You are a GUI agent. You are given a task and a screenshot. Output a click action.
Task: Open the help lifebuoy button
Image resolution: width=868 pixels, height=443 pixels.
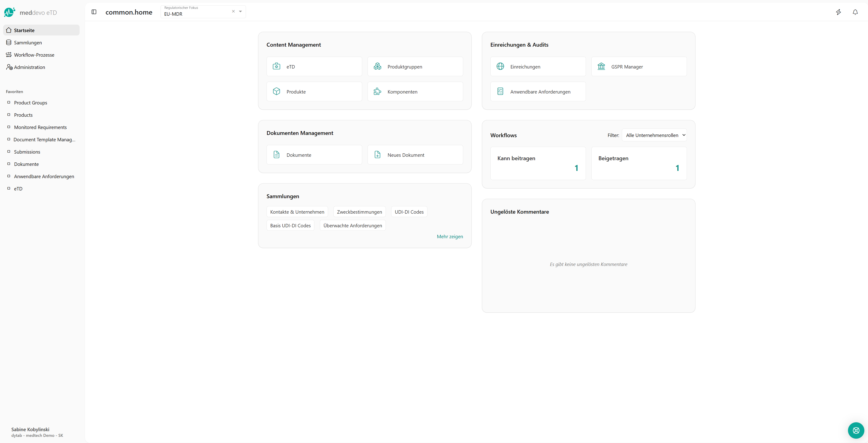tap(856, 430)
